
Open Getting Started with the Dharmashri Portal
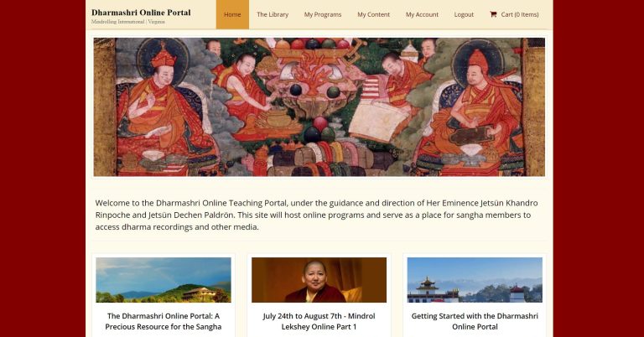(475, 321)
